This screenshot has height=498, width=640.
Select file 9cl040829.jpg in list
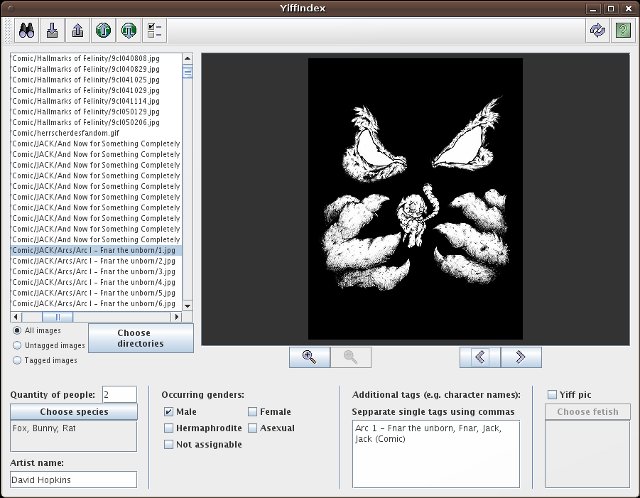[96, 69]
